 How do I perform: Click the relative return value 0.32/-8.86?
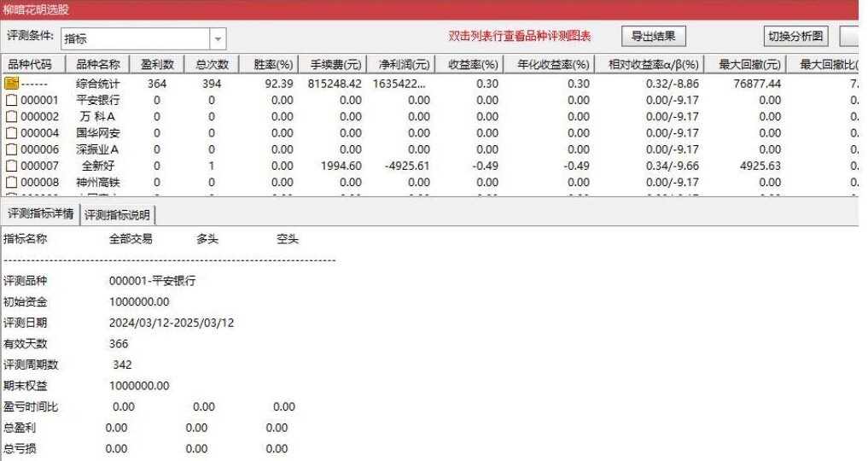672,84
